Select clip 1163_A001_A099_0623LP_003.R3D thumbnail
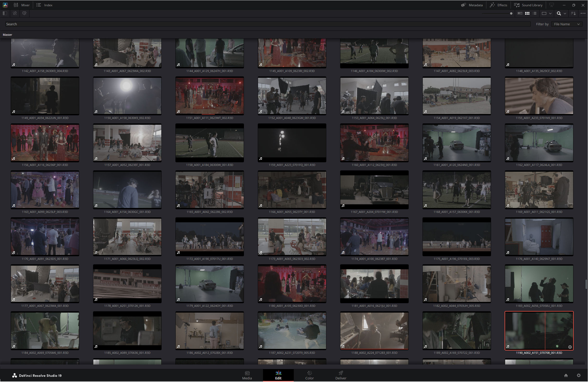The image size is (588, 382). pos(45,190)
